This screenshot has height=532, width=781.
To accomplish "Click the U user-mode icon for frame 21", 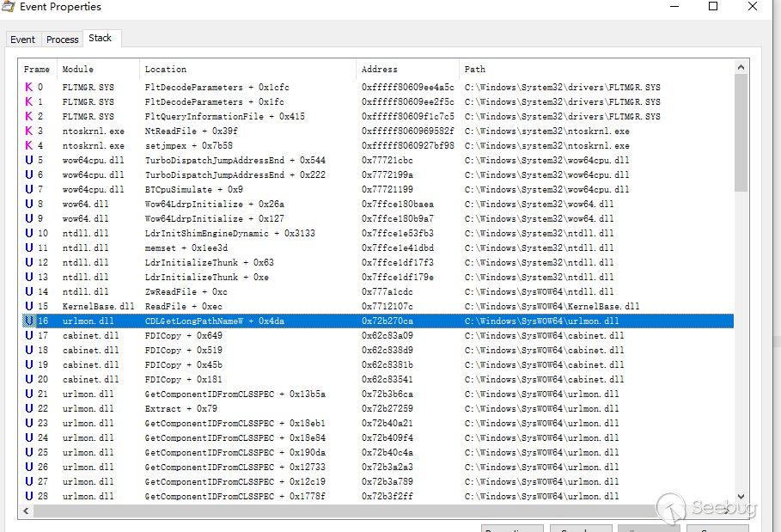I will point(29,394).
